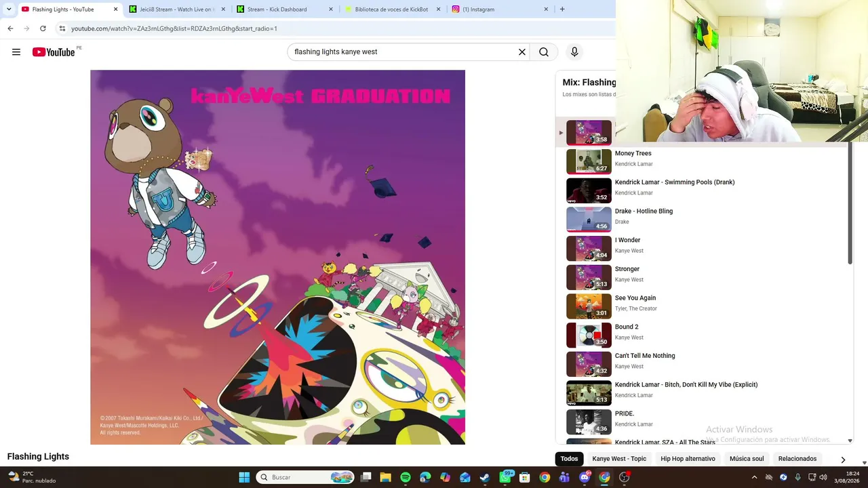Clear the YouTube search text
The image size is (868, 488).
point(522,52)
